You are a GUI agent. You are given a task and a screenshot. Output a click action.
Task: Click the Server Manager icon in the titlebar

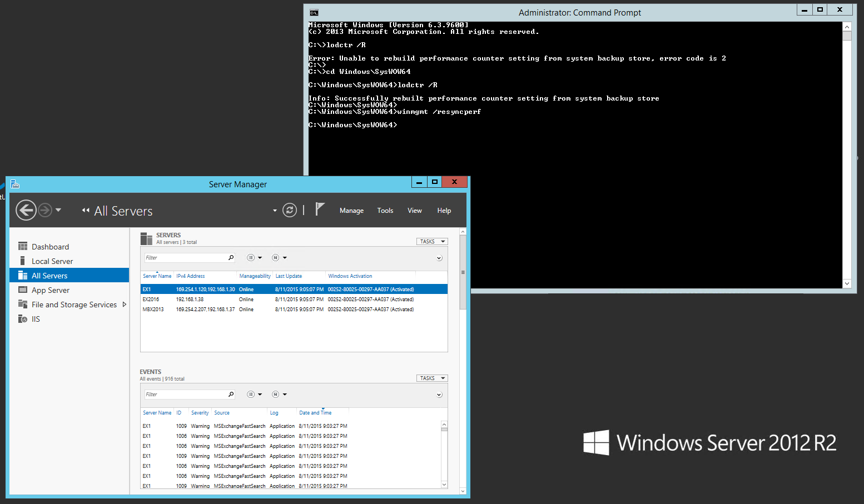(15, 184)
